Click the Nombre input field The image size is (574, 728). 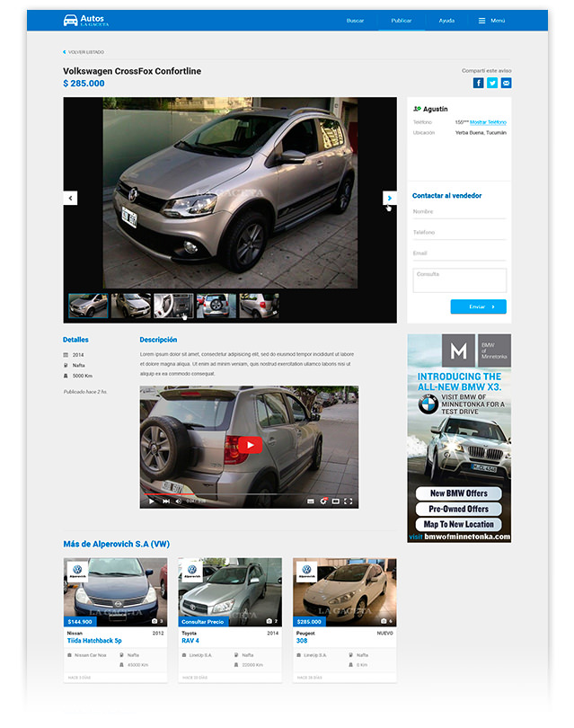pos(459,212)
